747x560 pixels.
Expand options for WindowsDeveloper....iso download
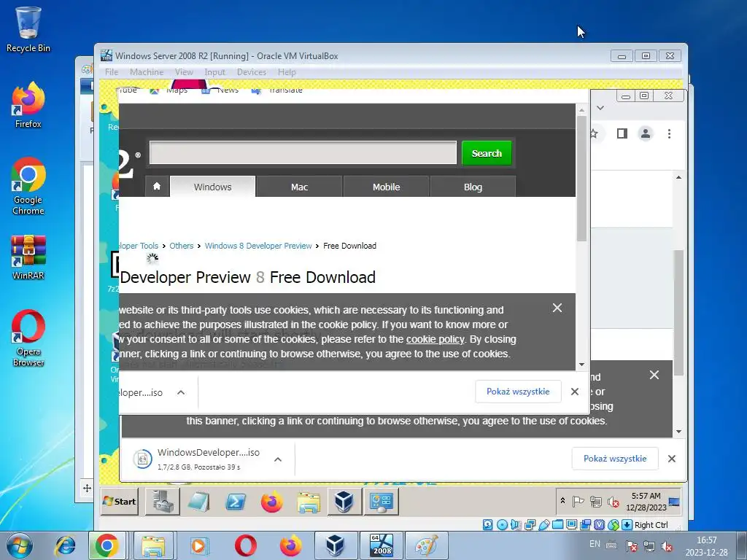[278, 459]
